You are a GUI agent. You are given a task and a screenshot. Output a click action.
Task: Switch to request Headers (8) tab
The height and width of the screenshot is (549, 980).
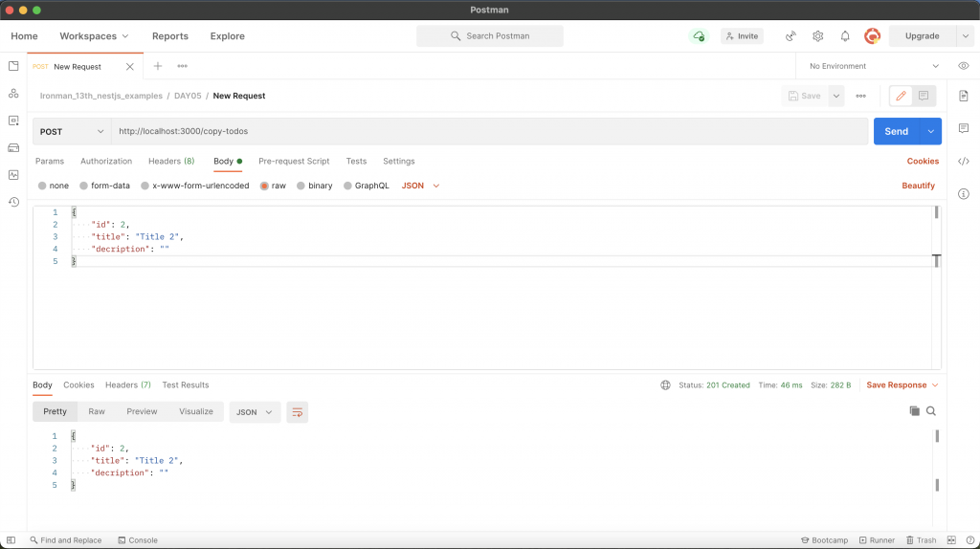pos(171,161)
